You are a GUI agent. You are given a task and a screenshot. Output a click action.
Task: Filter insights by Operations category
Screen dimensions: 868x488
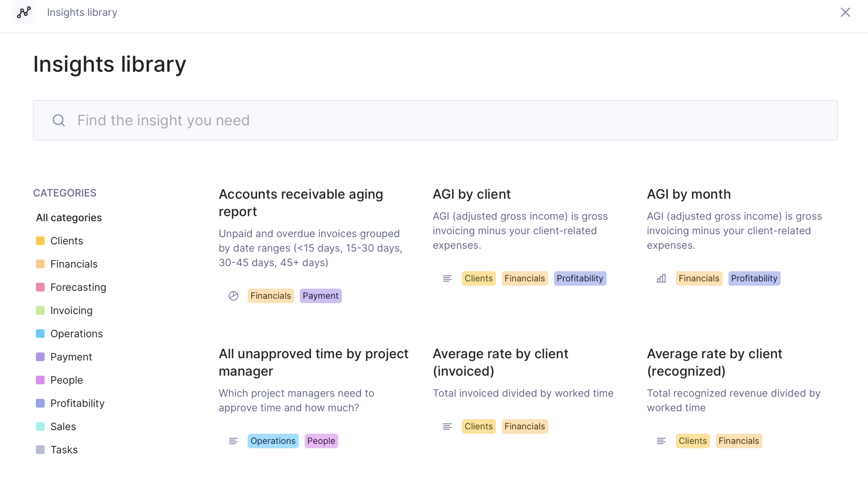(76, 334)
